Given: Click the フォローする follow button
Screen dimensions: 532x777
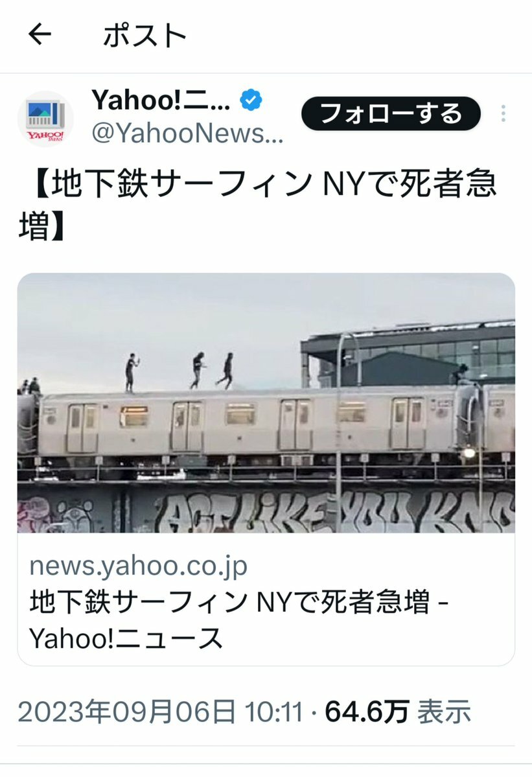Looking at the screenshot, I should tap(391, 113).
